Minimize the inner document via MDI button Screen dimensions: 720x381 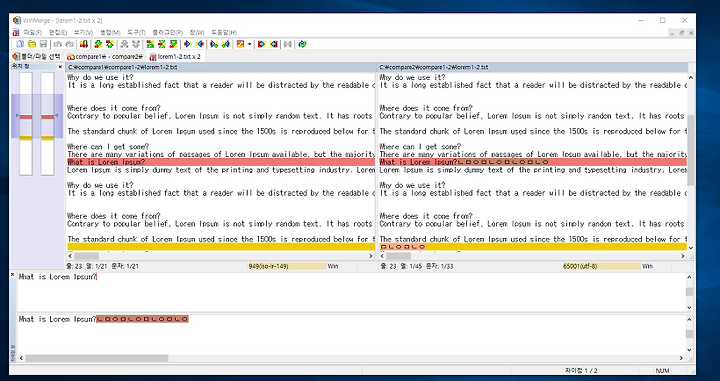coord(673,33)
